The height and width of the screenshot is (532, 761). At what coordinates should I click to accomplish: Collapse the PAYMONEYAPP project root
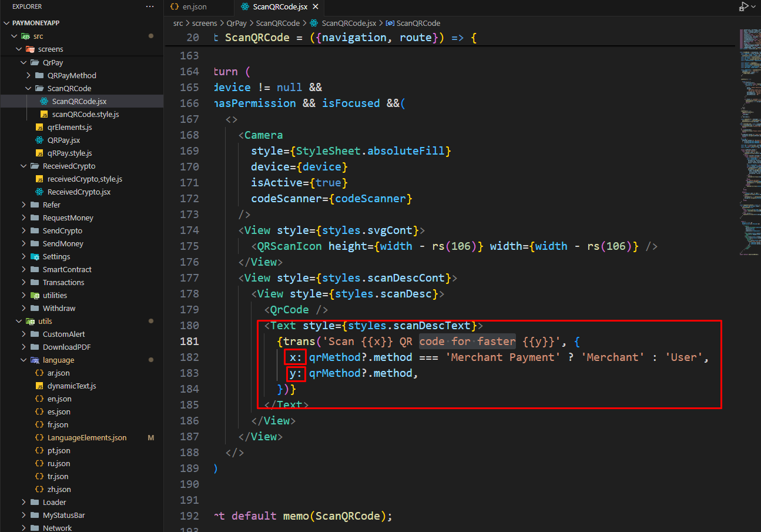point(6,24)
